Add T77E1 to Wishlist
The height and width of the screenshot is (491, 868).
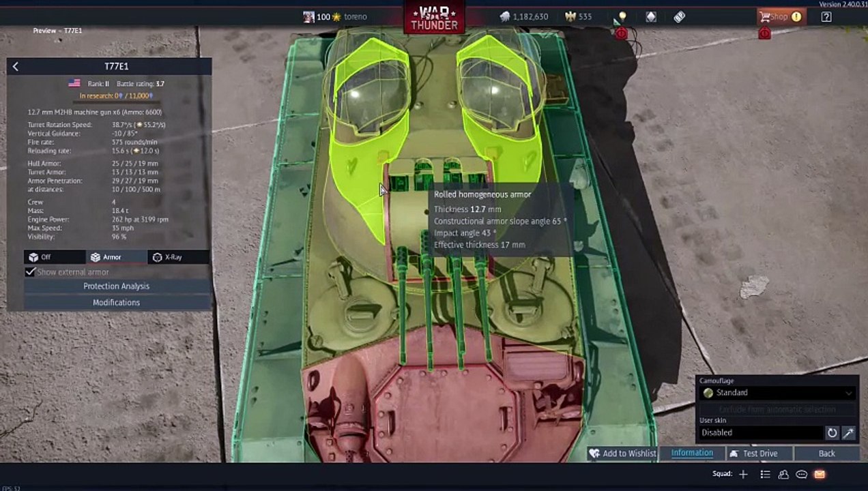pyautogui.click(x=622, y=453)
